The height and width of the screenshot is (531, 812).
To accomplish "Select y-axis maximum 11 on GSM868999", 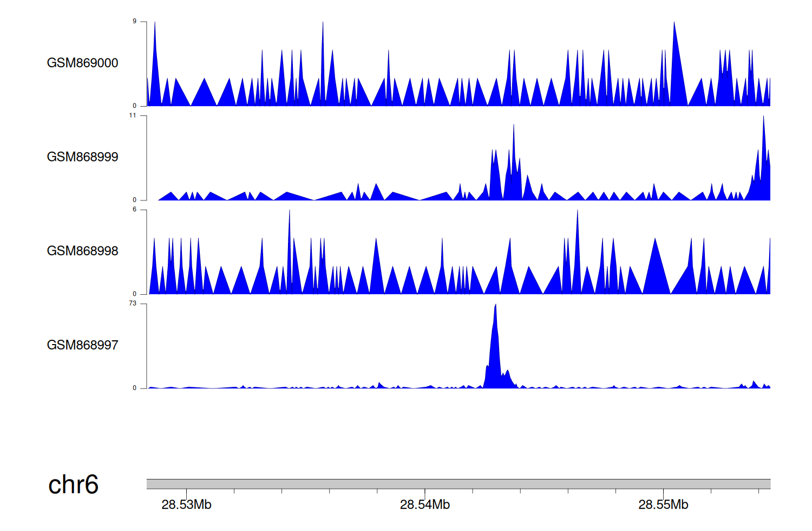I will click(133, 115).
